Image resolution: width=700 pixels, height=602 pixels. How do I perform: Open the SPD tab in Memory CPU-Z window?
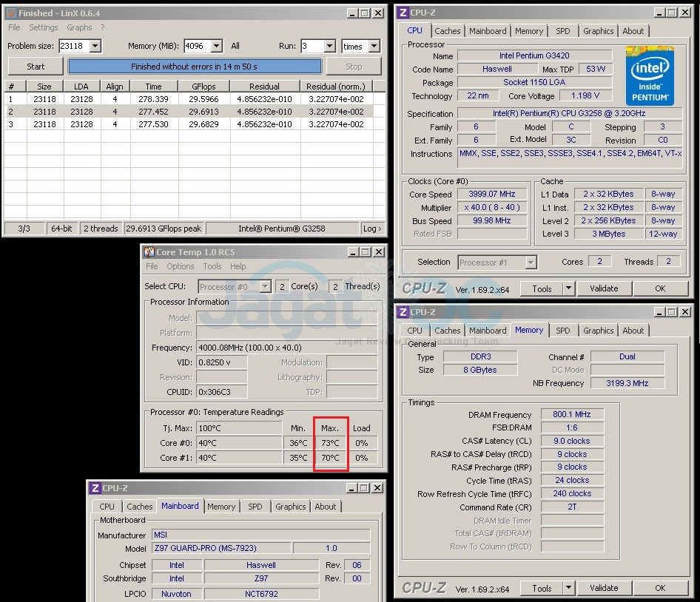pos(563,331)
